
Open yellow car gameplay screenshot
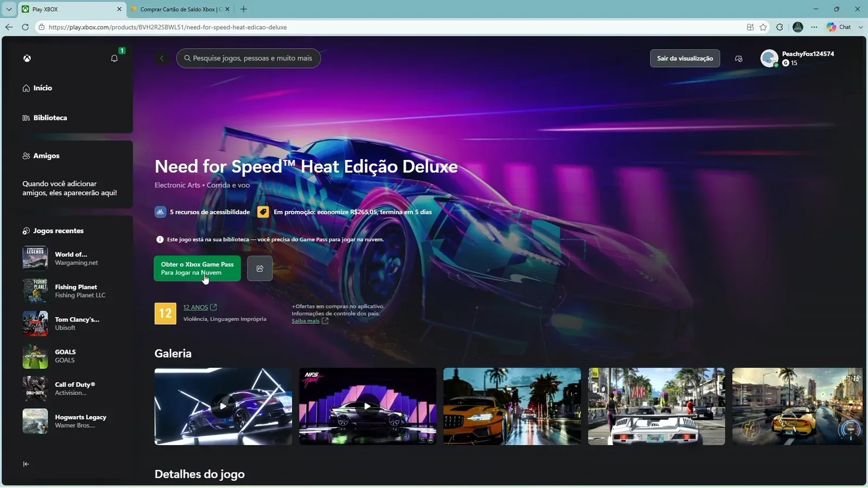pyautogui.click(x=797, y=407)
